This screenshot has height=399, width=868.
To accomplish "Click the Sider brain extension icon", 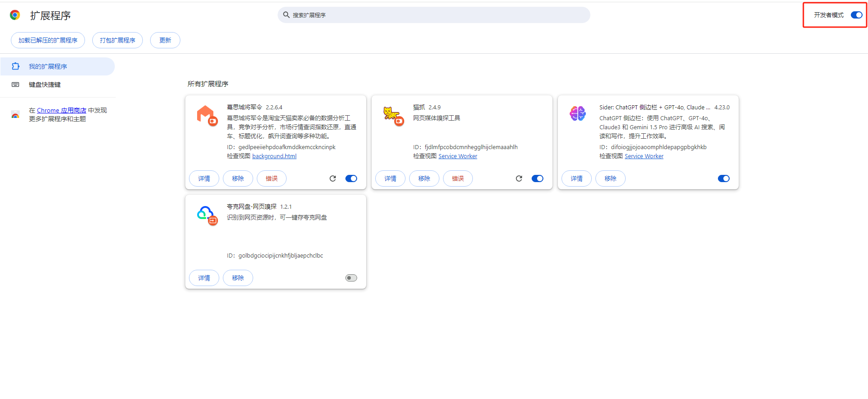I will 578,113.
